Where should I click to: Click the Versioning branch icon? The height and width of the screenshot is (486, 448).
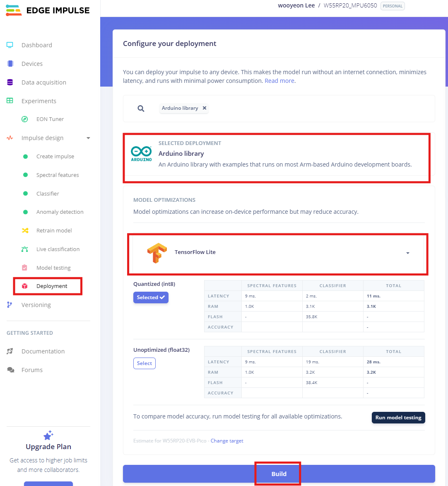click(x=10, y=305)
